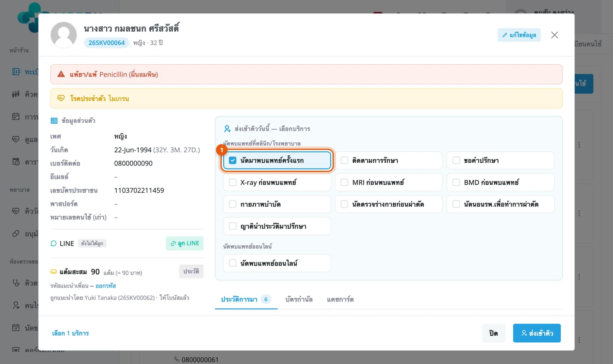Select นัดตรวจร่างกายก่อนผ่าตัด checkbox
The image size is (613, 364).
pyautogui.click(x=345, y=204)
